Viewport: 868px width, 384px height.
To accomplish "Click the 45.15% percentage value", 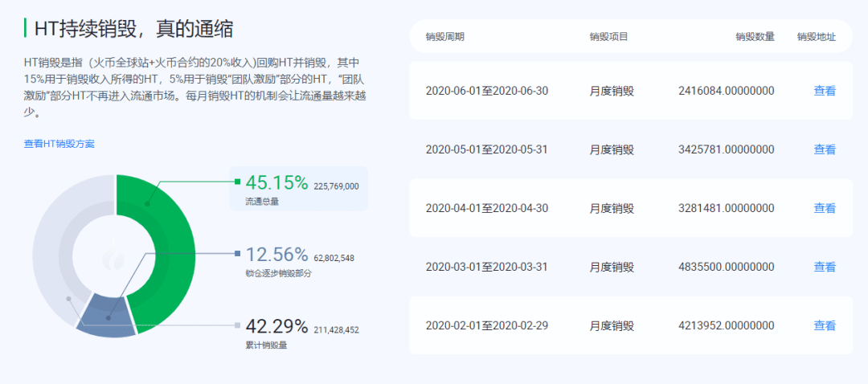I will tap(276, 182).
